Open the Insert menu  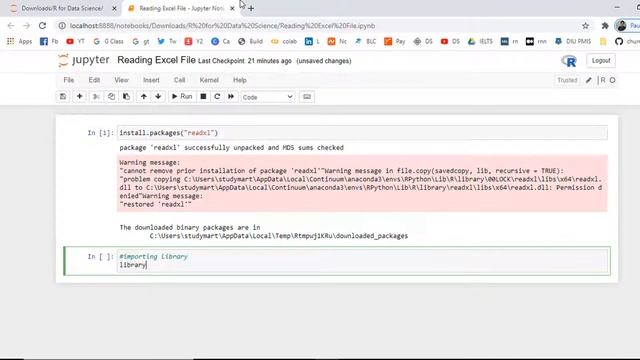[151, 80]
